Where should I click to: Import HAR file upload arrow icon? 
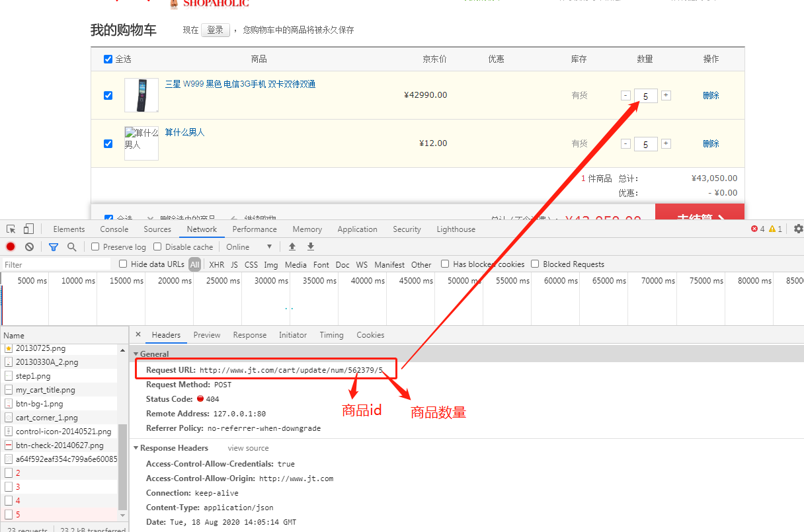(x=292, y=247)
